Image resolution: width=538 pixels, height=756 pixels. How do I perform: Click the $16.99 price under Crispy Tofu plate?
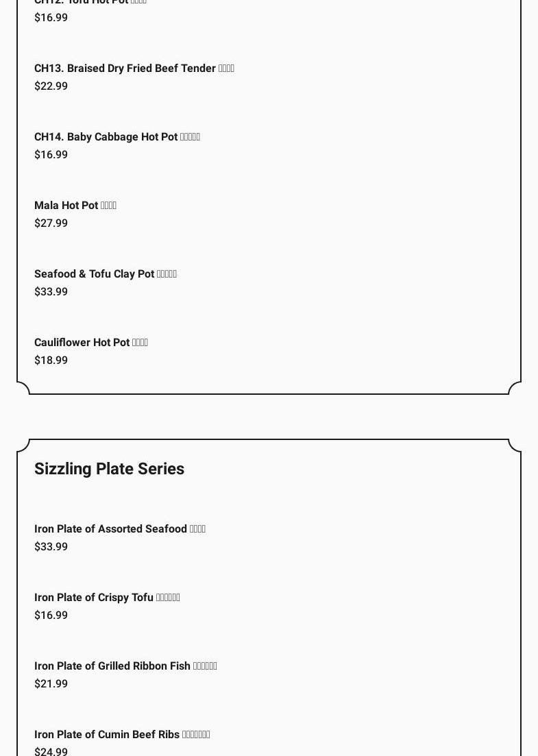51,615
